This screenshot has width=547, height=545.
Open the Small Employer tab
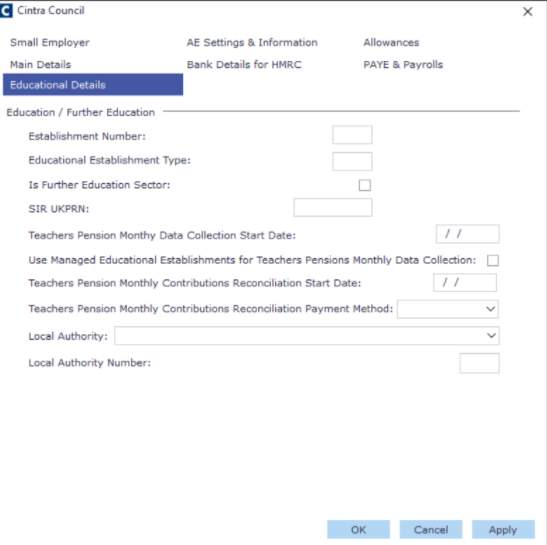[50, 43]
